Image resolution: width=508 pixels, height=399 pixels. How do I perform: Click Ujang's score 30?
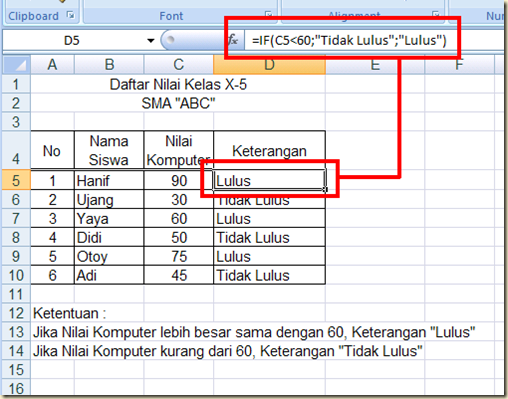tap(179, 200)
